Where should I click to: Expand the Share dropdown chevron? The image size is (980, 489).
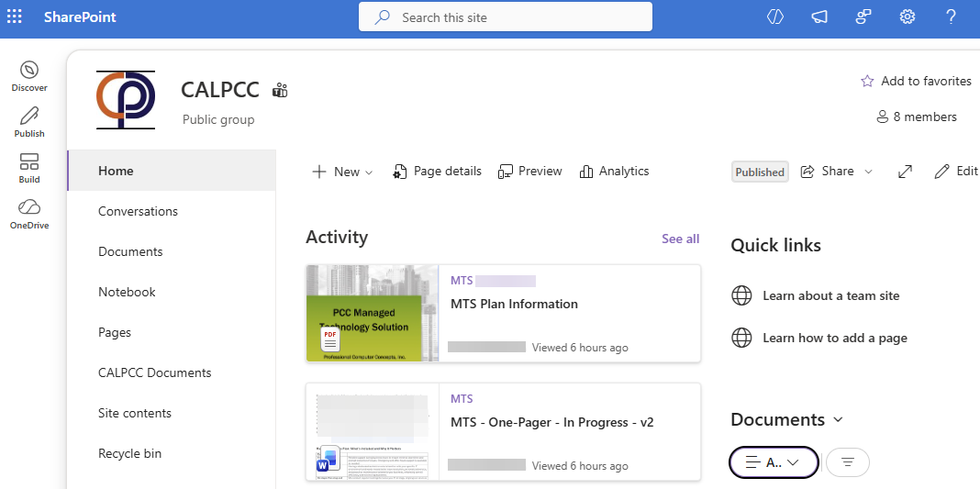868,172
